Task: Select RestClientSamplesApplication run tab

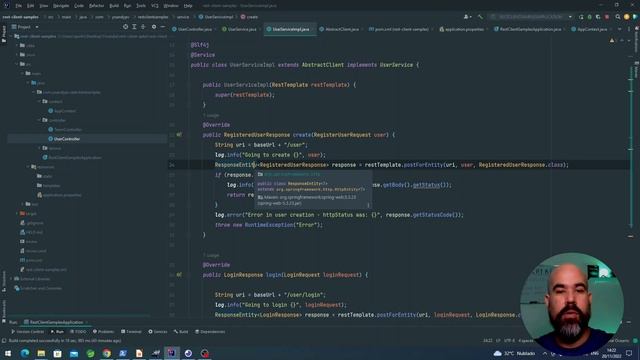Action: tap(56, 322)
